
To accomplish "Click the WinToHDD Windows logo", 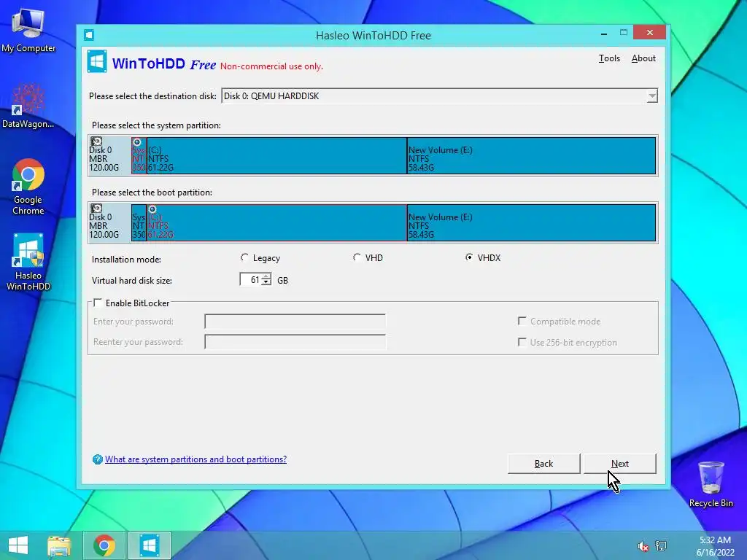I will point(97,61).
